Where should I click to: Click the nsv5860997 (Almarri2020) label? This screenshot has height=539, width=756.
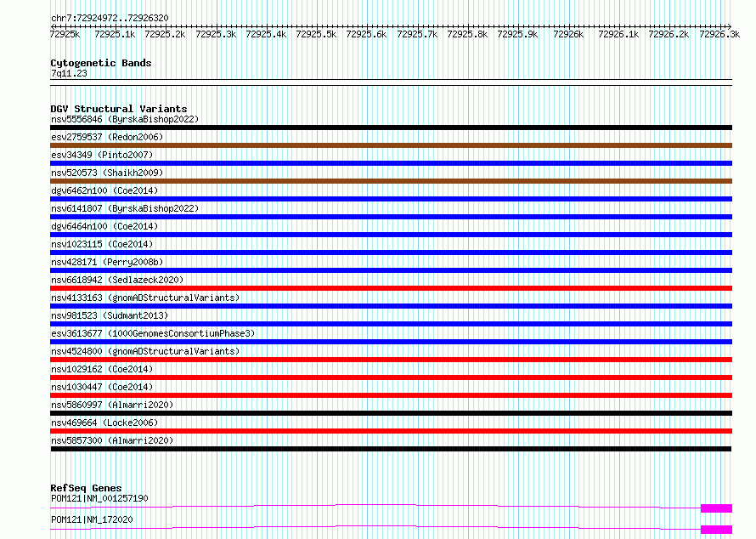tap(112, 405)
